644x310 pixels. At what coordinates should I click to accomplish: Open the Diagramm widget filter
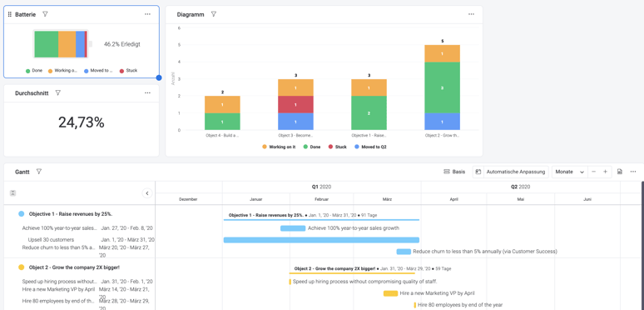(214, 14)
